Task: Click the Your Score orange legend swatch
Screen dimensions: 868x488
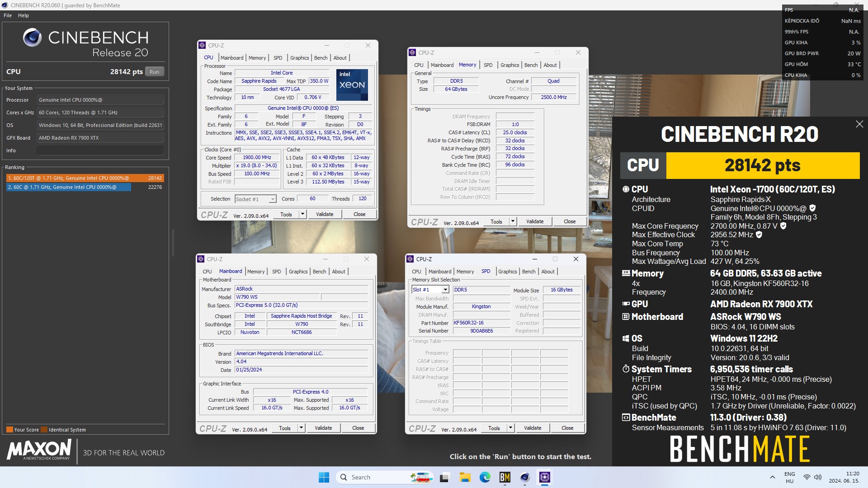Action: [x=9, y=430]
